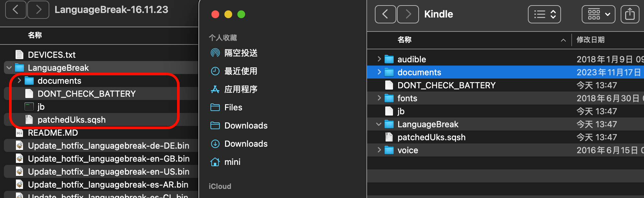The image size is (644, 198).
Task: Select Update_hotfix_languagebreak-en-US.bin file
Action: [x=108, y=172]
